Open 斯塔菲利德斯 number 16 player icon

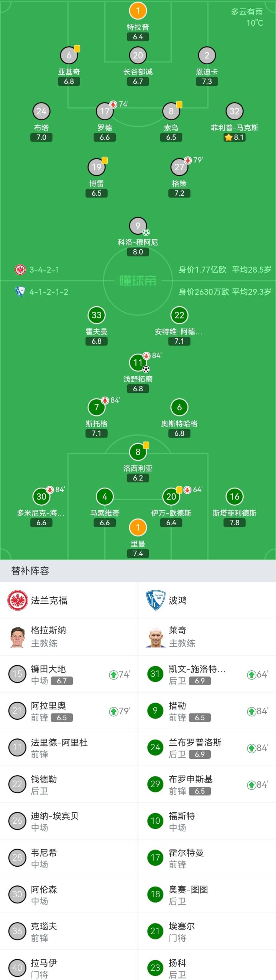click(235, 497)
